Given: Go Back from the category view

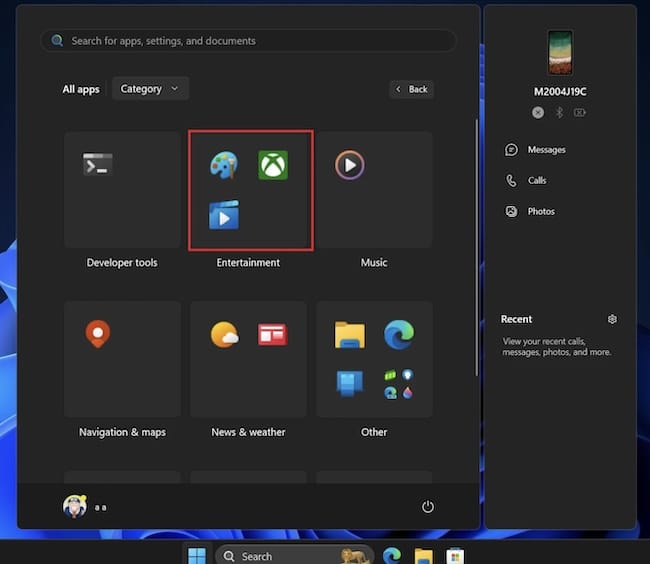Looking at the screenshot, I should pyautogui.click(x=412, y=89).
